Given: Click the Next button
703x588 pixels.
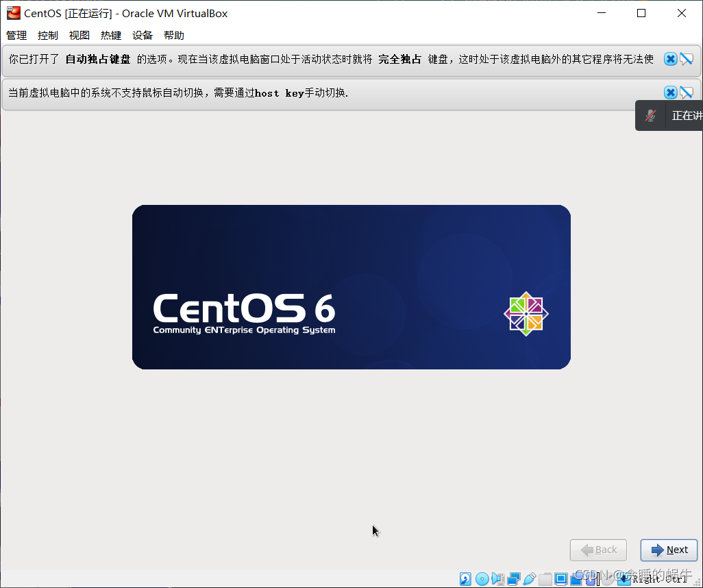Looking at the screenshot, I should coord(669,550).
